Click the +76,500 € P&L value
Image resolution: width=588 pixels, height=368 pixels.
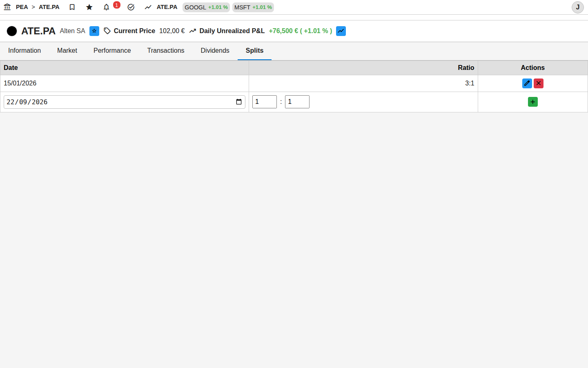(x=300, y=31)
